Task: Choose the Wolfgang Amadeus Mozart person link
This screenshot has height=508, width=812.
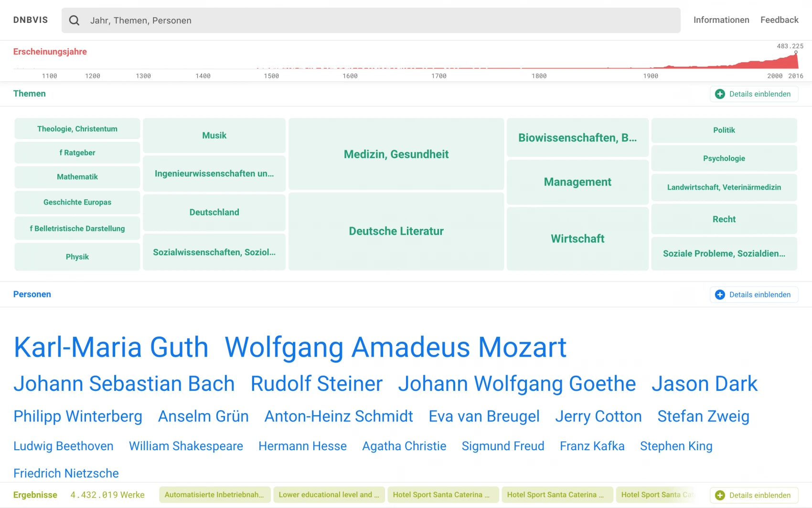Action: coord(395,347)
